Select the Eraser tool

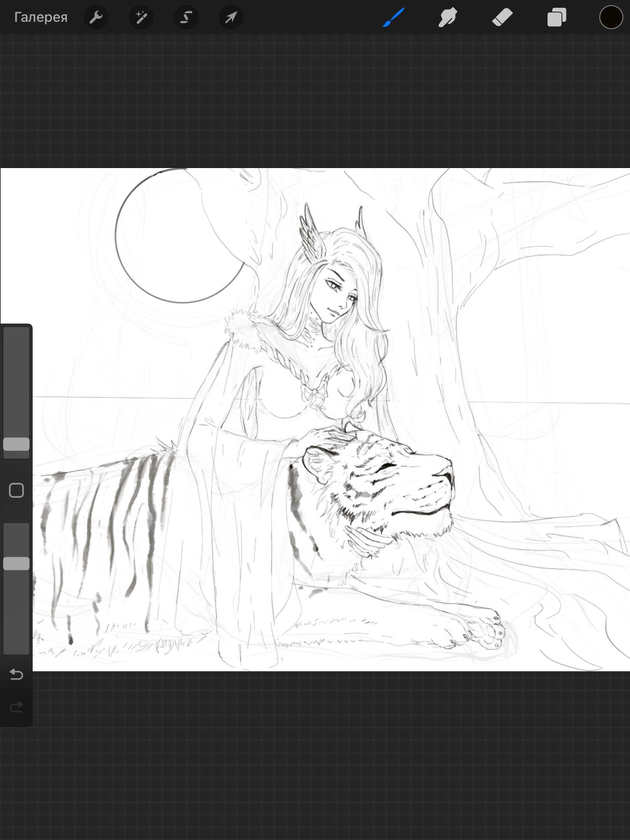pyautogui.click(x=502, y=17)
